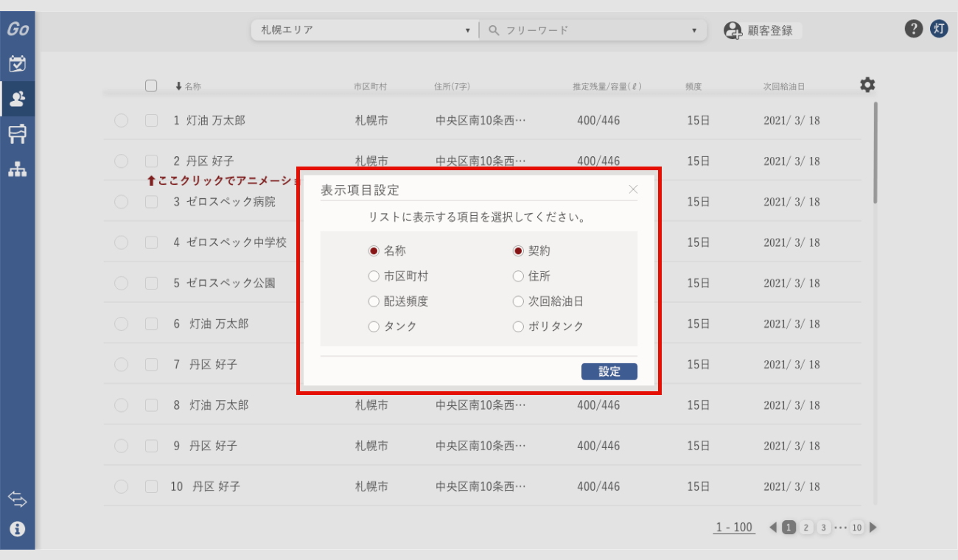This screenshot has width=958, height=560.
Task: Click the swap arrows sidebar icon
Action: tap(18, 500)
